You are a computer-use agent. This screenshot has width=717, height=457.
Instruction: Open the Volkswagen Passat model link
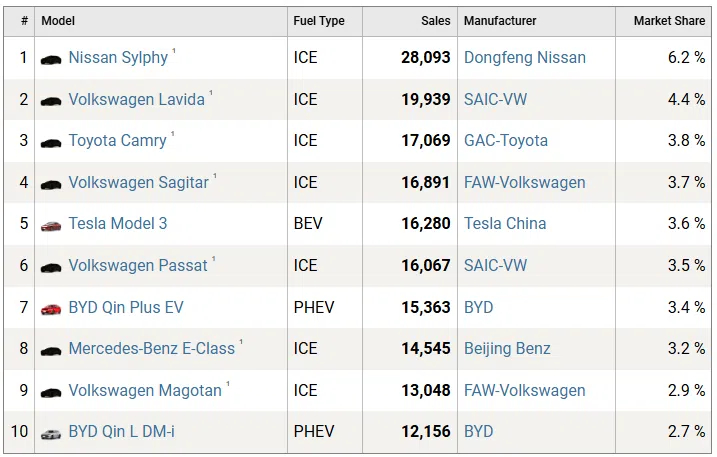138,266
